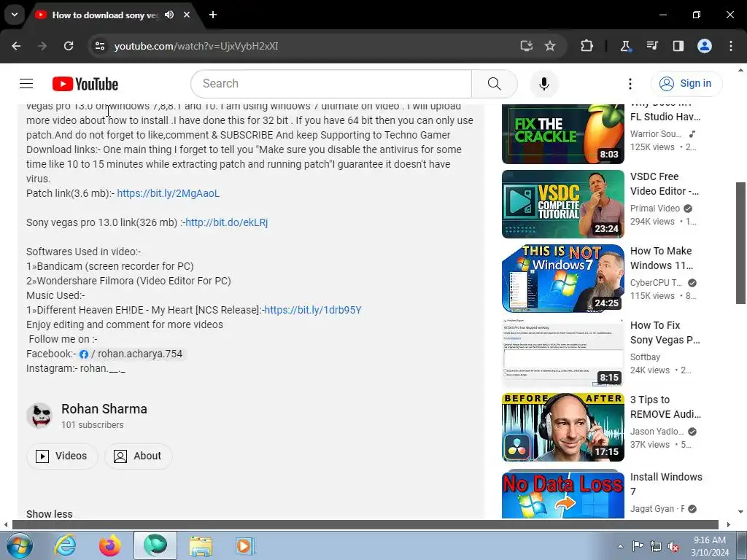Open the Chrome profile avatar
This screenshot has width=747, height=560.
tap(705, 46)
